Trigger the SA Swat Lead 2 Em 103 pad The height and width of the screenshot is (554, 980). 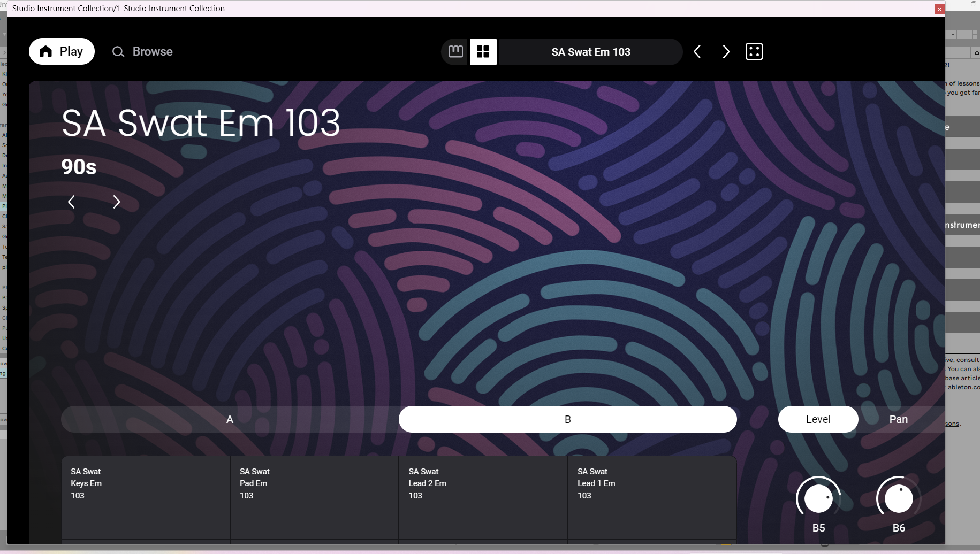point(483,498)
